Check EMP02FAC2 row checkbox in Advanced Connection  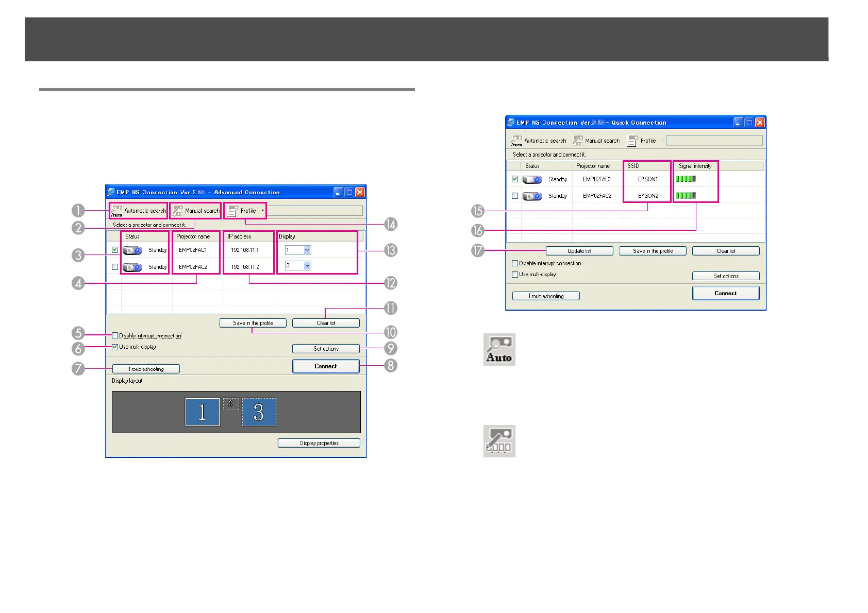115,267
